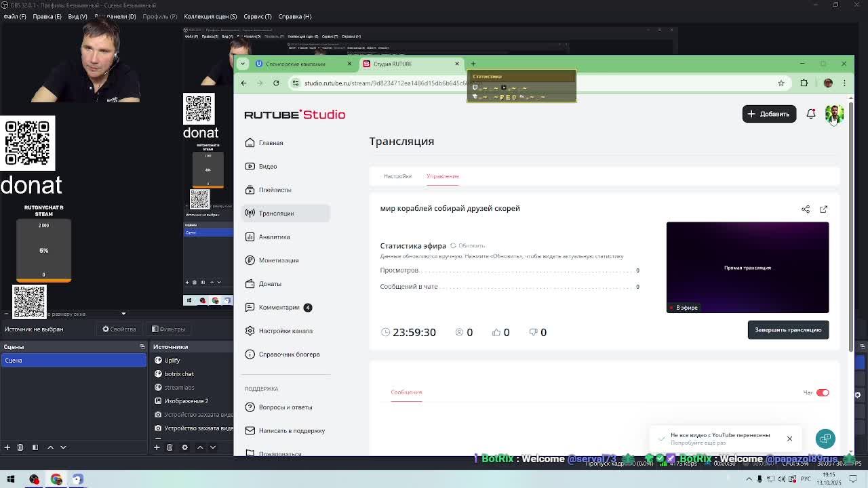Screen dimensions: 868x488
Task: Open the Аналитика section
Action: tap(267, 237)
